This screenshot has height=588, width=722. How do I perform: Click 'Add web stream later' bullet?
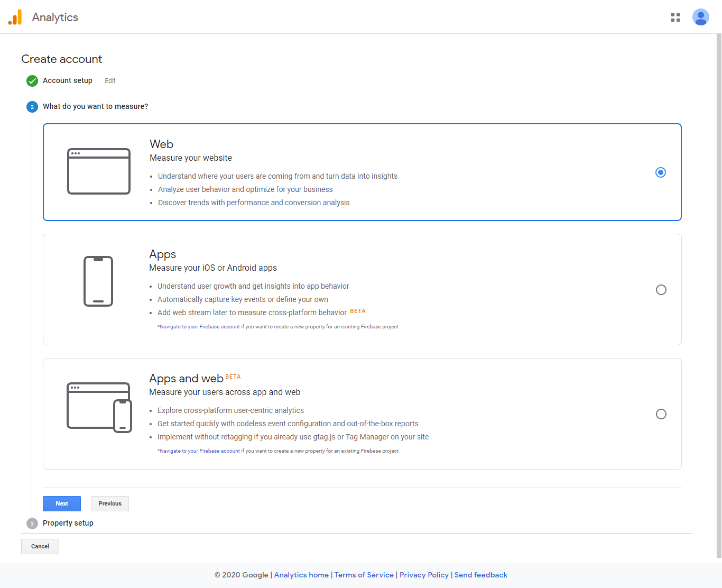click(x=252, y=313)
